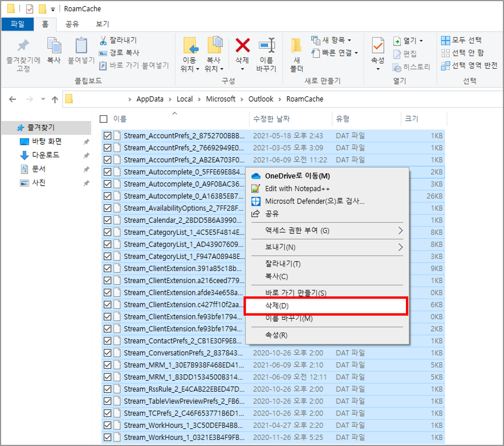Viewport: 504px width, 446px height.
Task: Click the red X Delete (삭제) ribbon icon
Action: [243, 45]
